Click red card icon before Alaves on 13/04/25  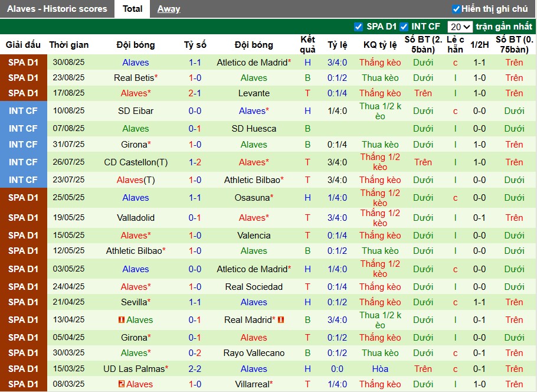click(x=121, y=320)
